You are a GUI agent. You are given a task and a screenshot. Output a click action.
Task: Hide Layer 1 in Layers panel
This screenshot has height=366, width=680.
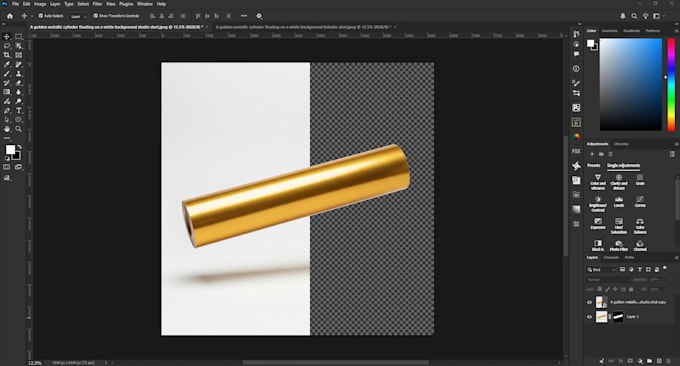click(589, 317)
